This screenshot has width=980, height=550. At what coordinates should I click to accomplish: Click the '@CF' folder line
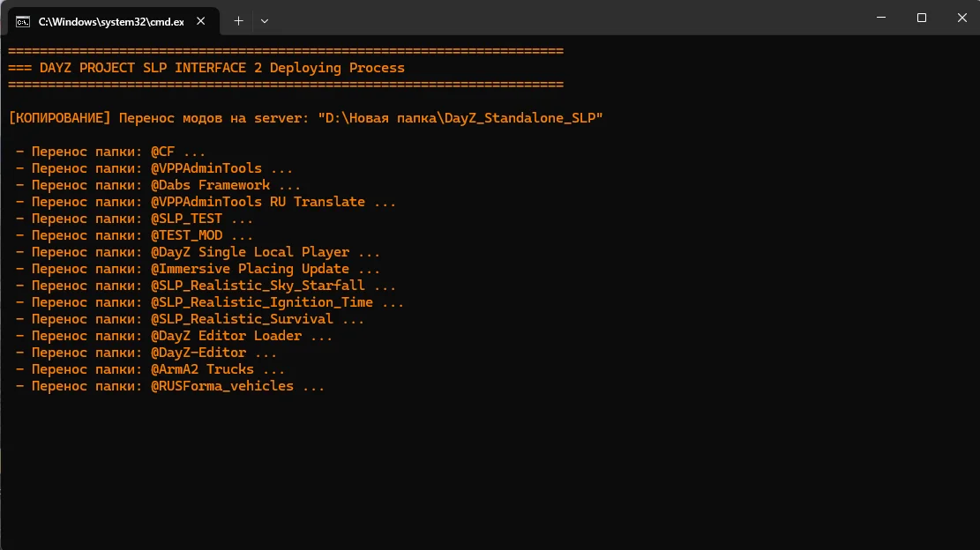point(110,152)
